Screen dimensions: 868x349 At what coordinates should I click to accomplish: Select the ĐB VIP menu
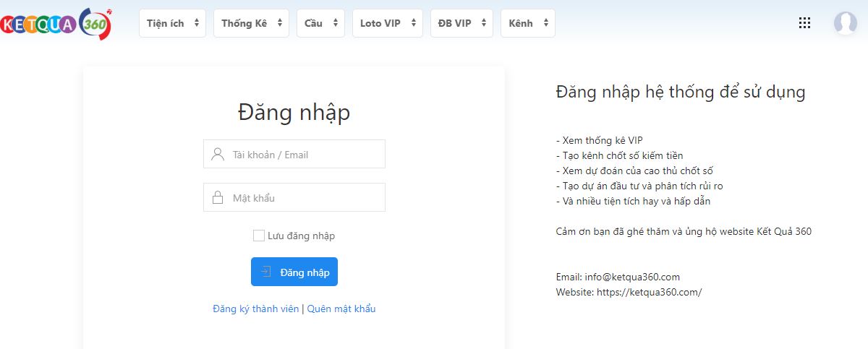(461, 23)
